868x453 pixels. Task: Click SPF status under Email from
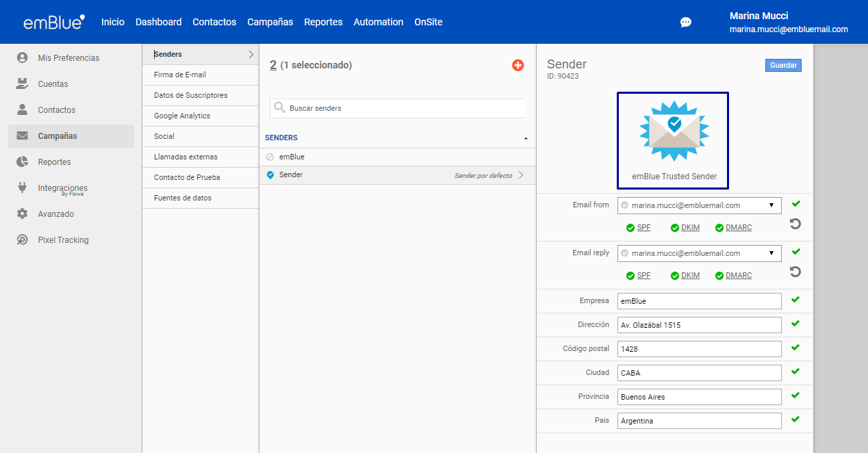pyautogui.click(x=643, y=228)
